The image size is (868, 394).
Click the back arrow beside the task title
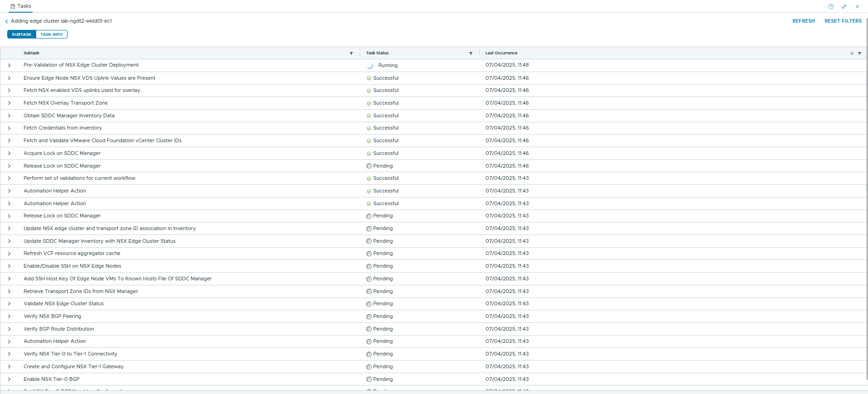[x=6, y=21]
